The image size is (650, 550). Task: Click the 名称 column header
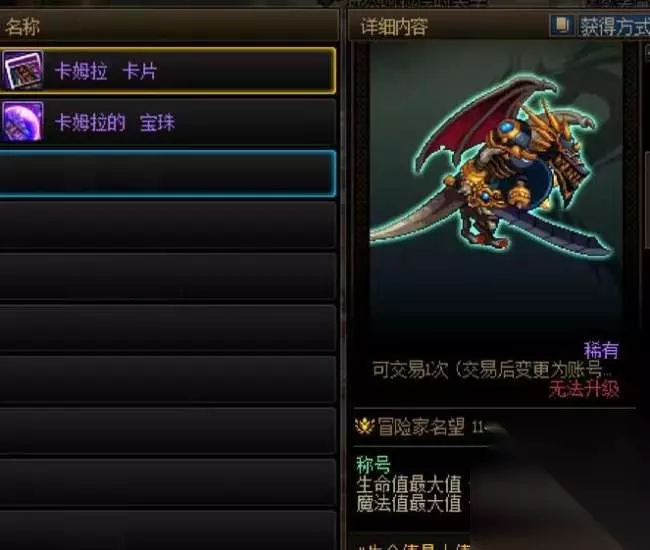(x=22, y=27)
